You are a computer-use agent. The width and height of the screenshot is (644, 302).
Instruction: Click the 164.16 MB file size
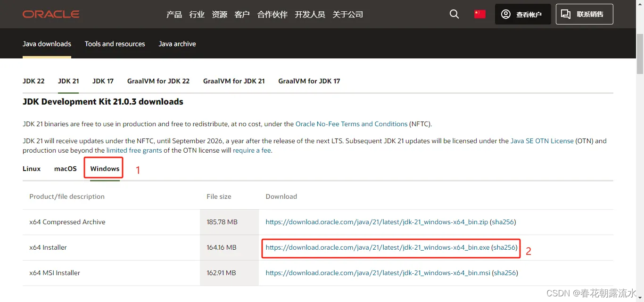click(222, 247)
